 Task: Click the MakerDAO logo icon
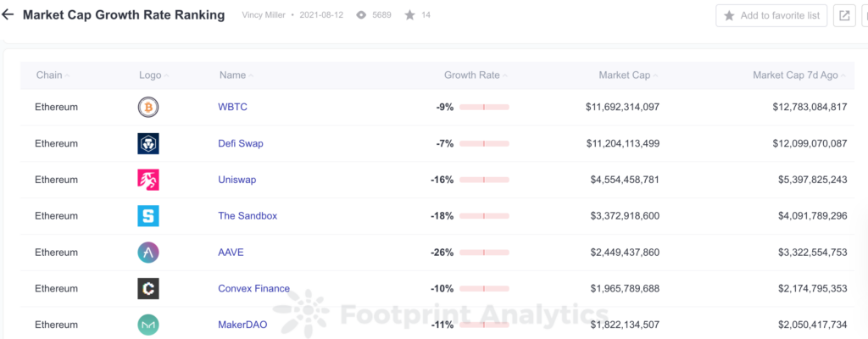(148, 325)
